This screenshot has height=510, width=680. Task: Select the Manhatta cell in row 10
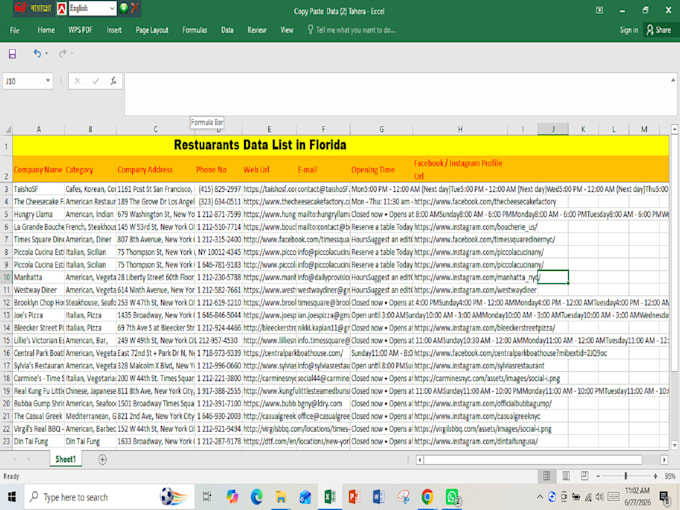point(39,277)
